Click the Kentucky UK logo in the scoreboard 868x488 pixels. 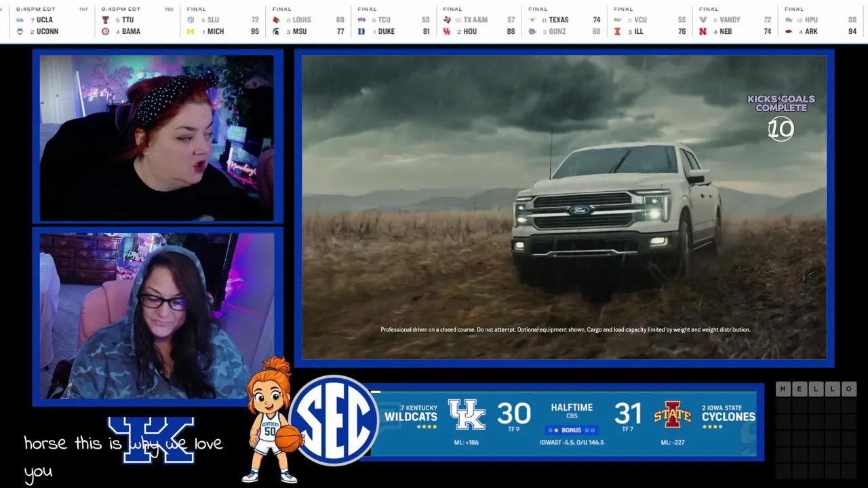point(467,414)
